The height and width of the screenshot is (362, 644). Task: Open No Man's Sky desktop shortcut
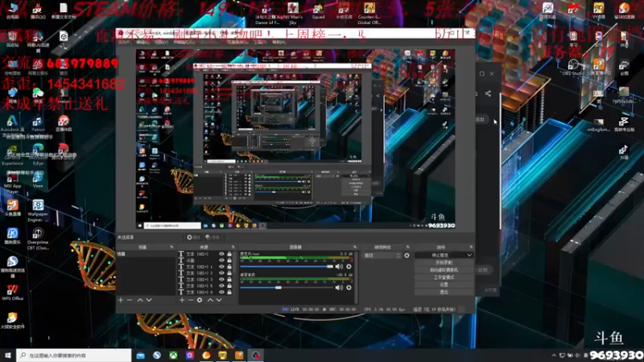coord(293,12)
